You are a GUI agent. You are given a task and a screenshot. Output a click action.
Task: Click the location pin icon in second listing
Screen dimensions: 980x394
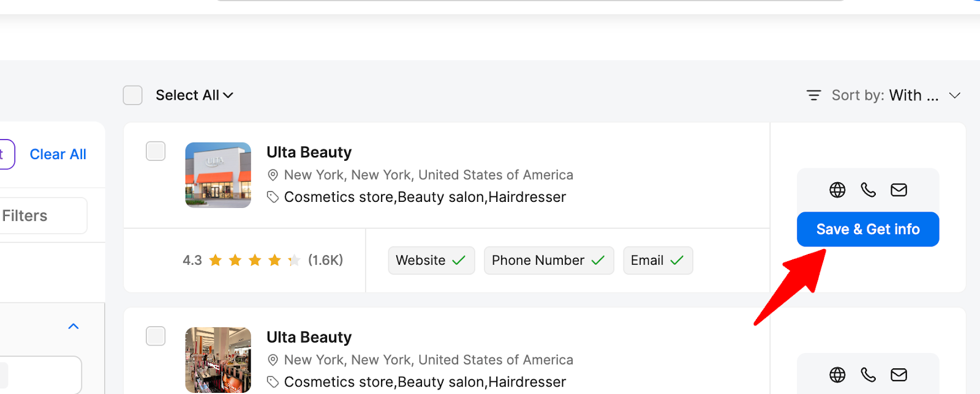273,360
